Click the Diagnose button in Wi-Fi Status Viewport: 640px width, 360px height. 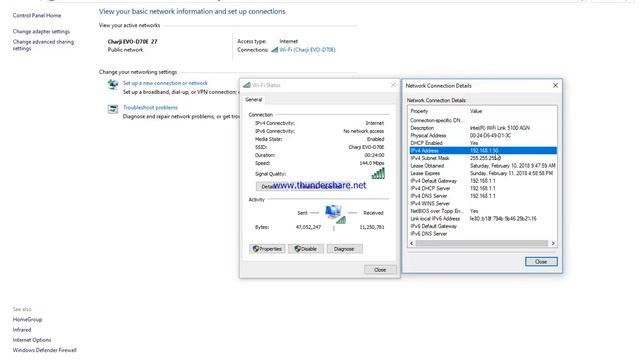pos(344,249)
